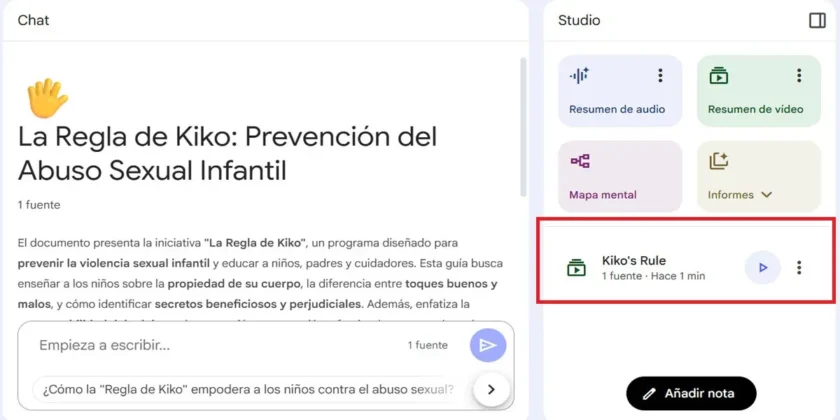Show next suggested question with arrow
This screenshot has height=420, width=840.
tap(491, 389)
